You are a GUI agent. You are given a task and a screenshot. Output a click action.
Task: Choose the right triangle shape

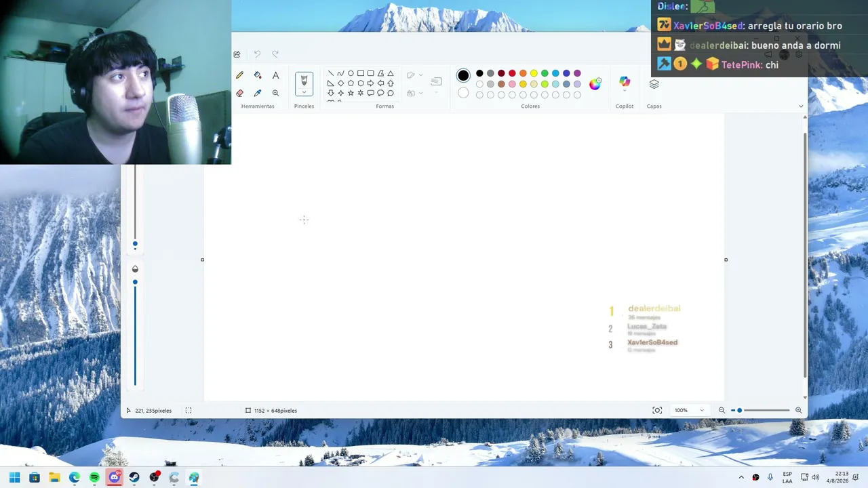point(330,83)
